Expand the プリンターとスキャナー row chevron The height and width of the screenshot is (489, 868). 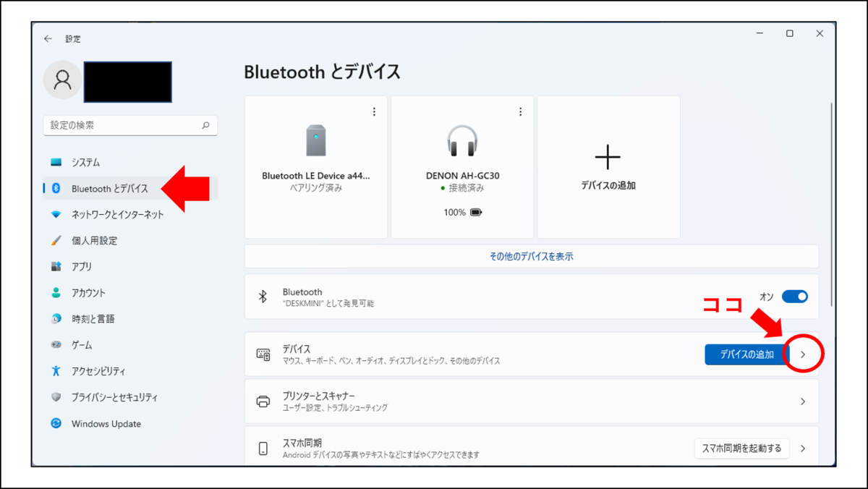pos(803,401)
